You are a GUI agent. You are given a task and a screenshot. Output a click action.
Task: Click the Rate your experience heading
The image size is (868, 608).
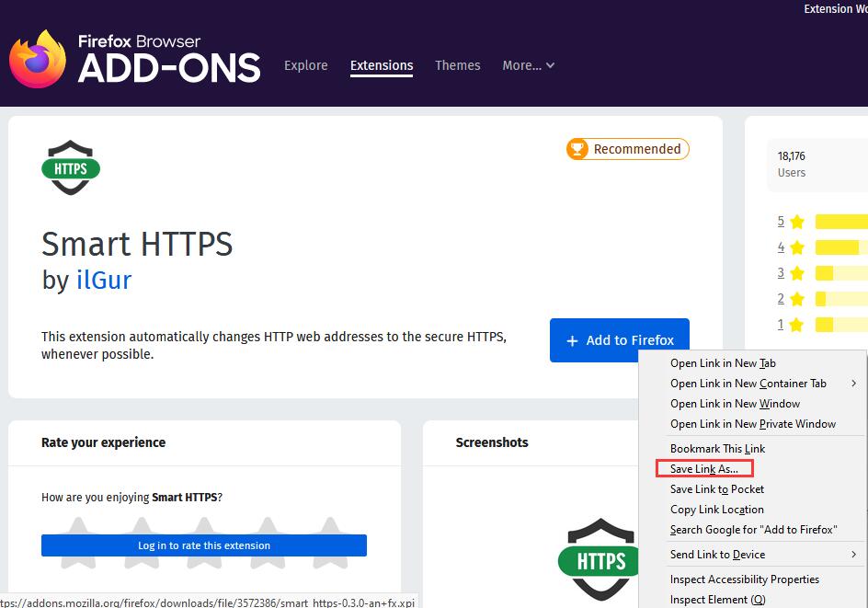(104, 442)
